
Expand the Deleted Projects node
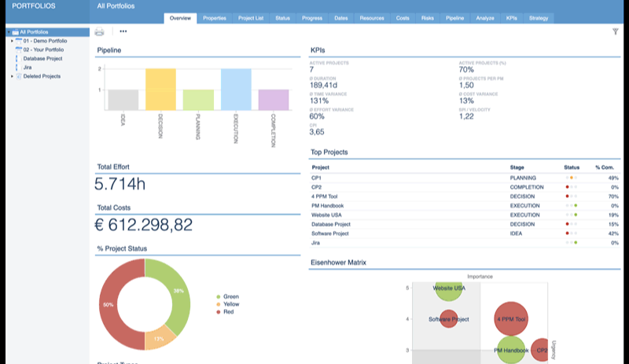click(x=12, y=76)
